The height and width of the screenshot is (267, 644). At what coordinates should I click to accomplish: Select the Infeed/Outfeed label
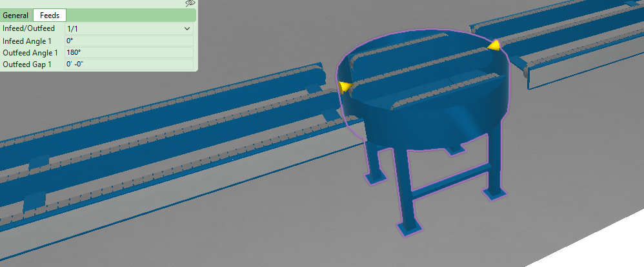click(x=29, y=29)
